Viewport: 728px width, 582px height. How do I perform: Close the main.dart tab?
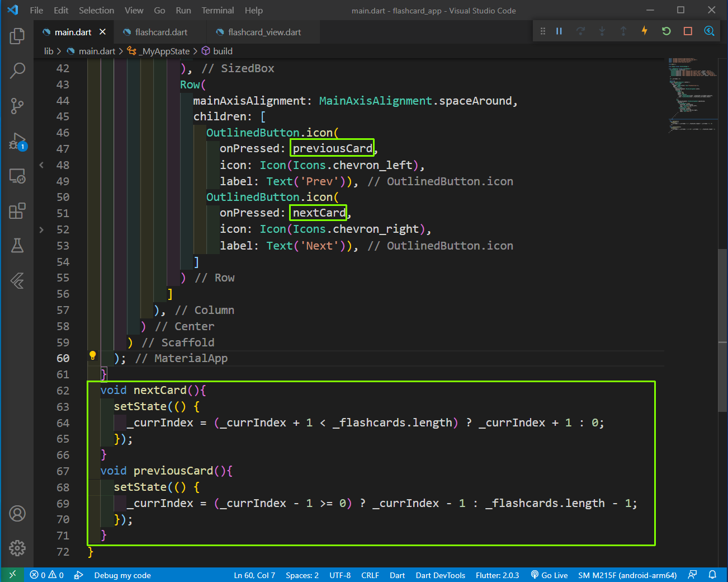pyautogui.click(x=102, y=32)
